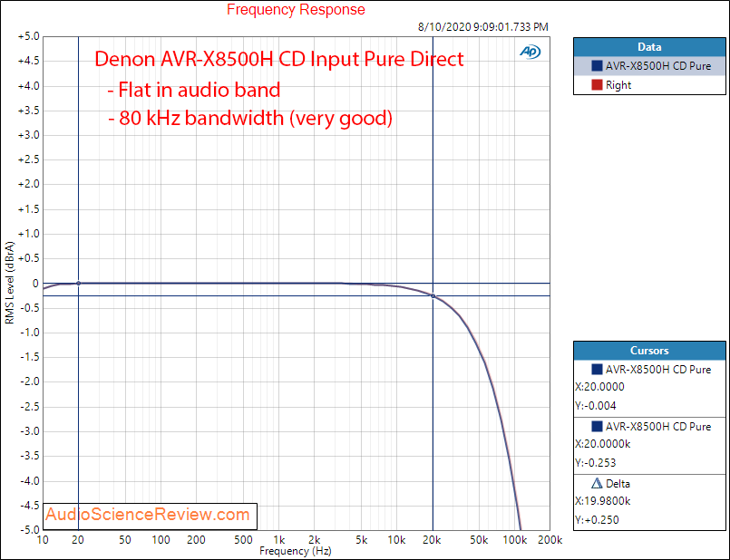Click the +4.0 y-axis tick label

[x=29, y=86]
